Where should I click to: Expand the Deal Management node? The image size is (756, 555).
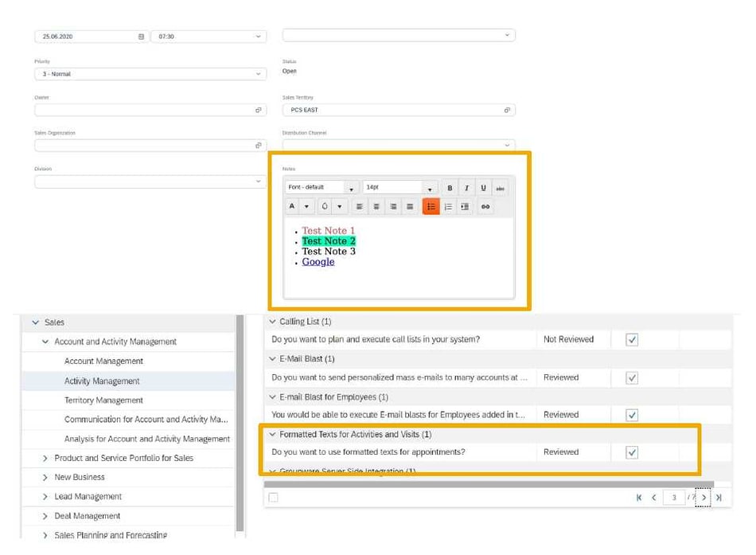[x=45, y=516]
